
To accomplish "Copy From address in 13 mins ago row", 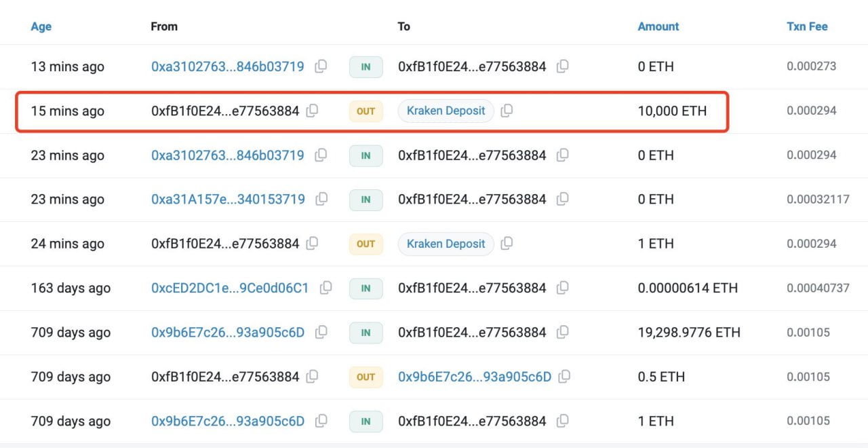I will click(321, 67).
